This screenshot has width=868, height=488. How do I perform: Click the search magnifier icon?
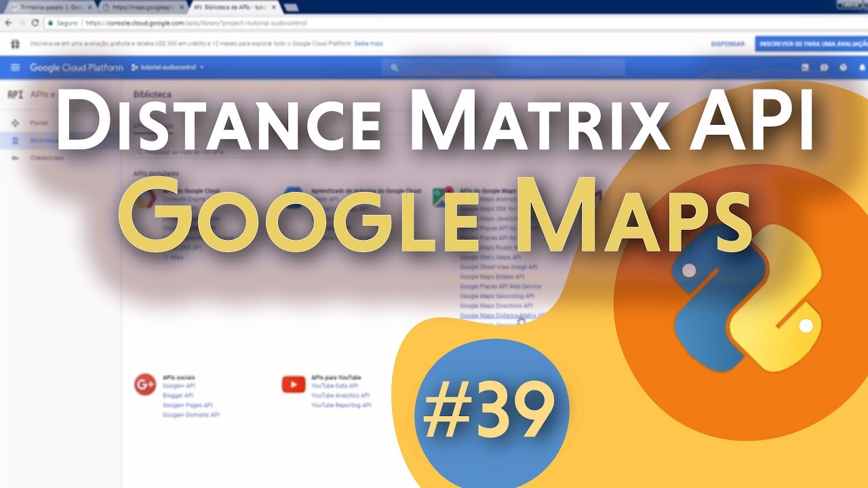395,68
